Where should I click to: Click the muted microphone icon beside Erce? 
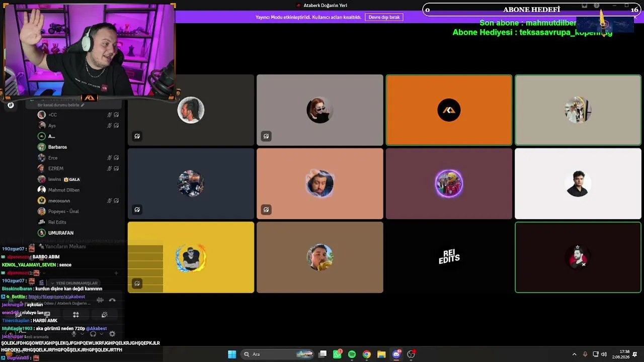tap(109, 158)
